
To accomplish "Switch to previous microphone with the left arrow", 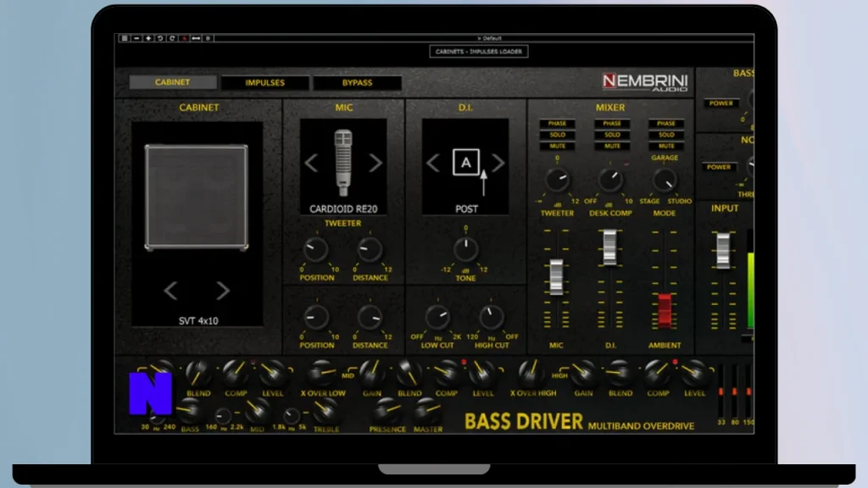I will point(311,163).
